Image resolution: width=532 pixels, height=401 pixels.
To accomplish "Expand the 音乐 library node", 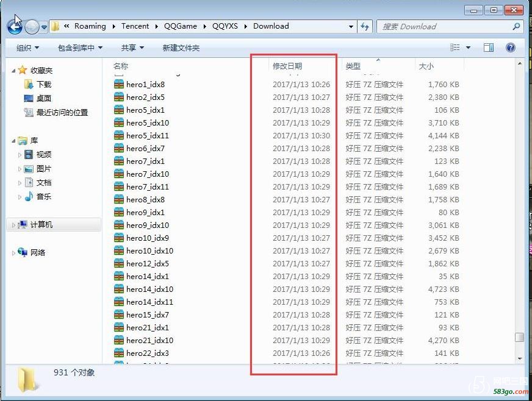I will pos(20,197).
